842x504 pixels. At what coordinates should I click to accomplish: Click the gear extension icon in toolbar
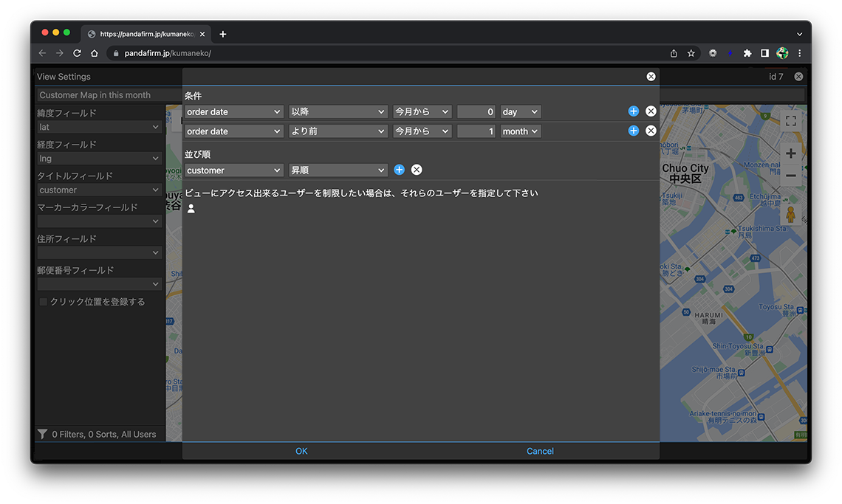click(x=713, y=53)
